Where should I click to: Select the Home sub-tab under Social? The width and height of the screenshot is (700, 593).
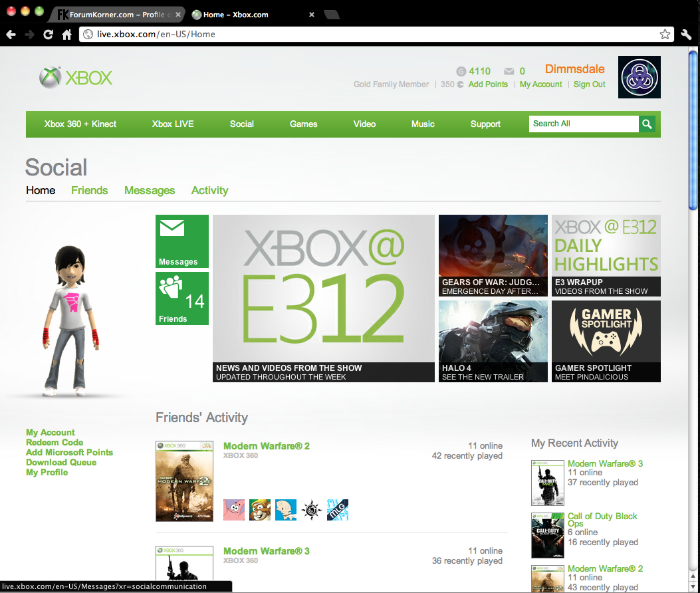(41, 191)
